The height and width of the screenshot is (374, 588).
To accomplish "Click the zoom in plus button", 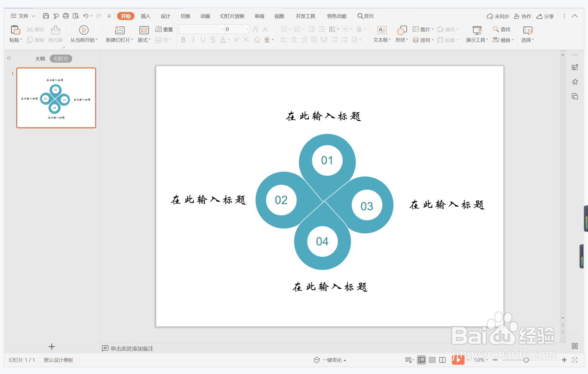I will coord(564,360).
